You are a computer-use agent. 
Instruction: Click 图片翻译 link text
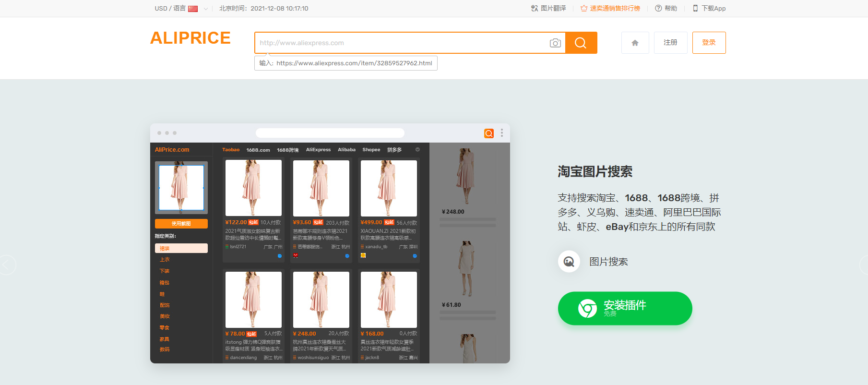pos(553,8)
